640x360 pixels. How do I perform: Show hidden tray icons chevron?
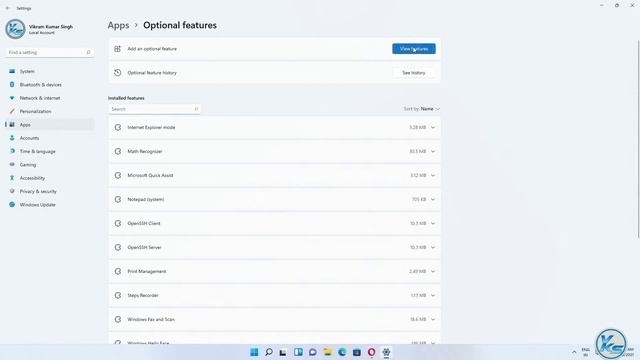tap(574, 352)
